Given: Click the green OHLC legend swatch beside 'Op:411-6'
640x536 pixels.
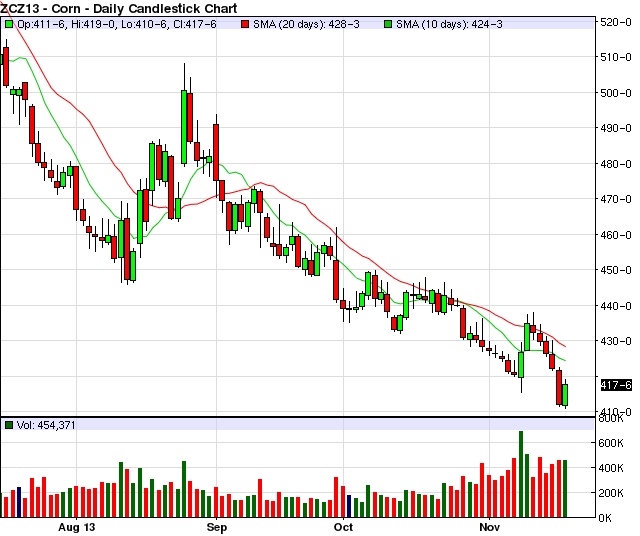Looking at the screenshot, I should (9, 24).
